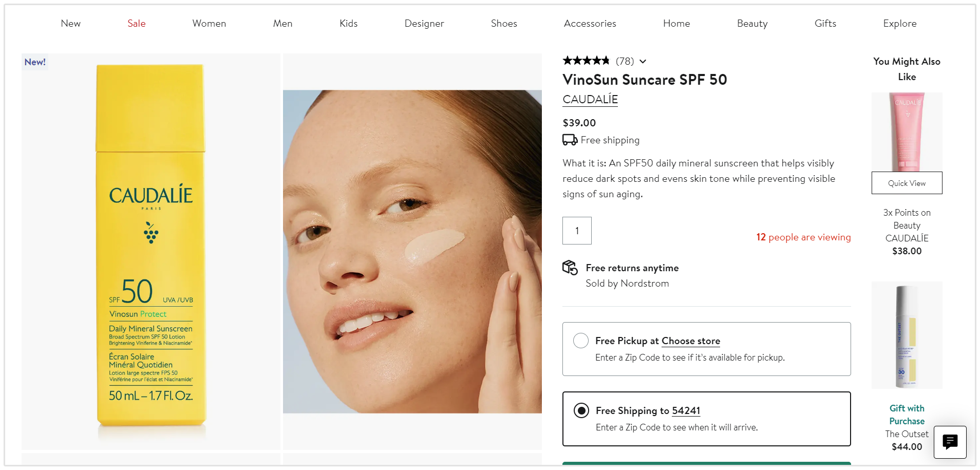
Task: View the model face product photo
Action: [412, 252]
